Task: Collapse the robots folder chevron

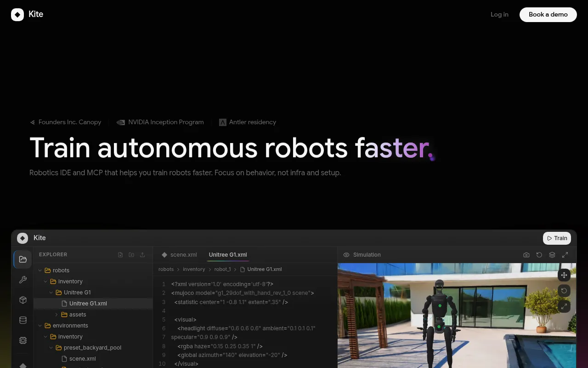Action: click(x=40, y=270)
